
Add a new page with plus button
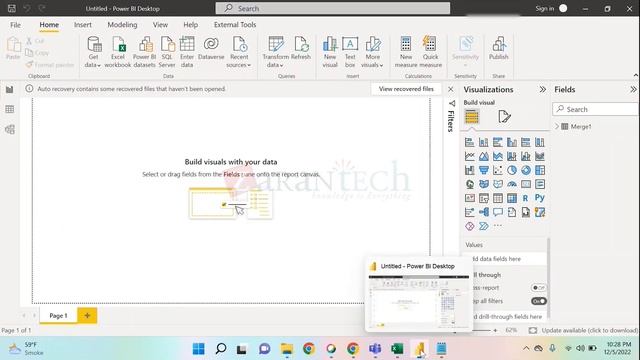click(87, 316)
